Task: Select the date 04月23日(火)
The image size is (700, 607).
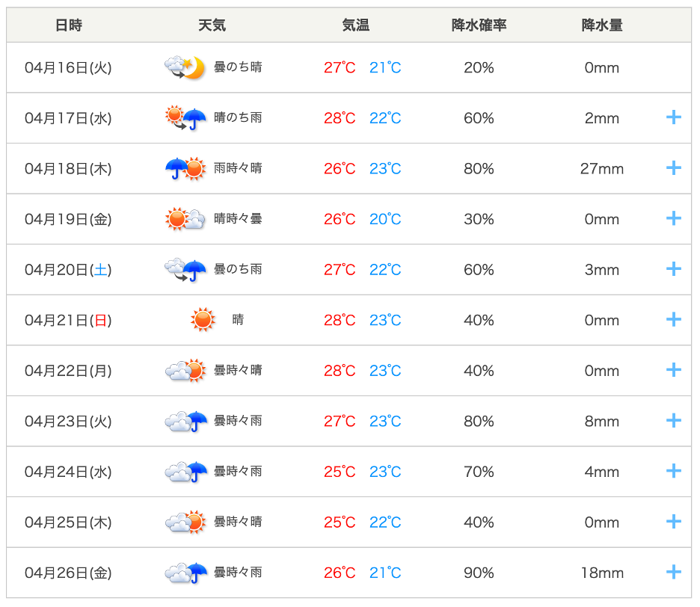Action: (68, 421)
